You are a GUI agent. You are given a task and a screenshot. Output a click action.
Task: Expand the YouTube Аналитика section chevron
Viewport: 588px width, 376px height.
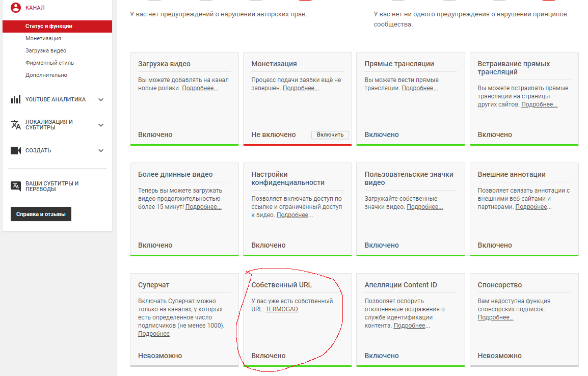tap(101, 100)
